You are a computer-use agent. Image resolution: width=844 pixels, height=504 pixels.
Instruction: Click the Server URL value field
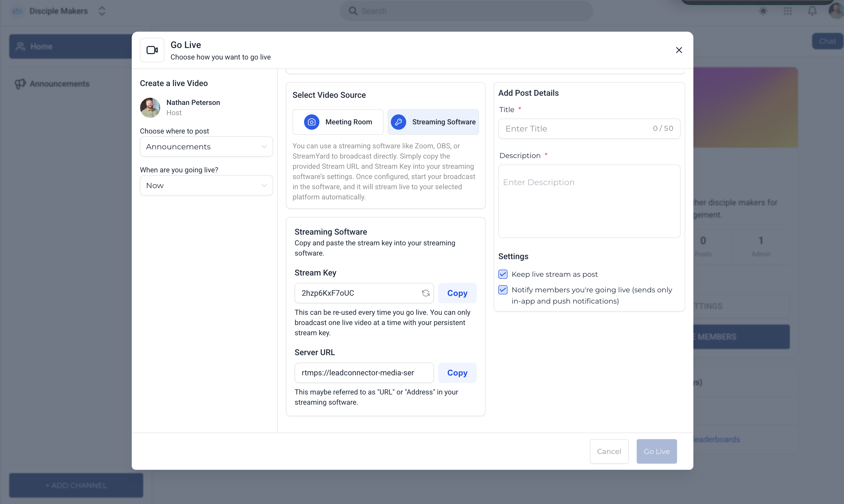click(x=364, y=373)
